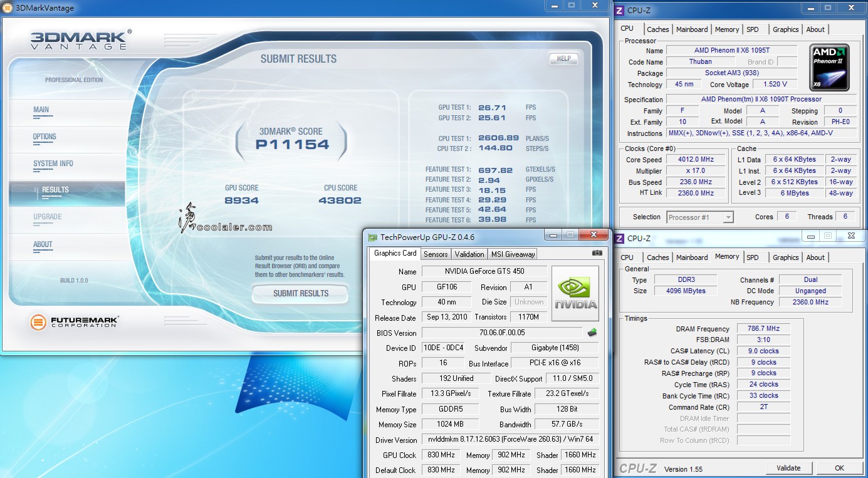
Task: Click Futuremark Corporation logo
Action: pos(75,322)
